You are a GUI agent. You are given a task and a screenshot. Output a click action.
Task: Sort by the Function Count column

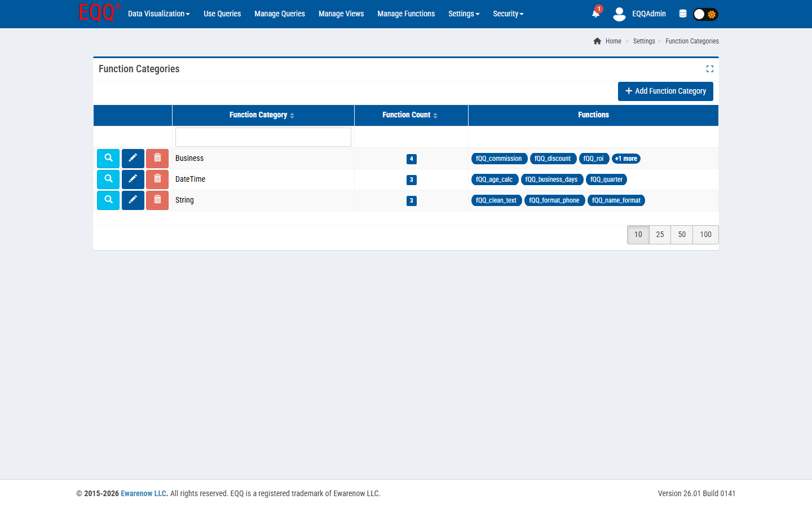(410, 115)
